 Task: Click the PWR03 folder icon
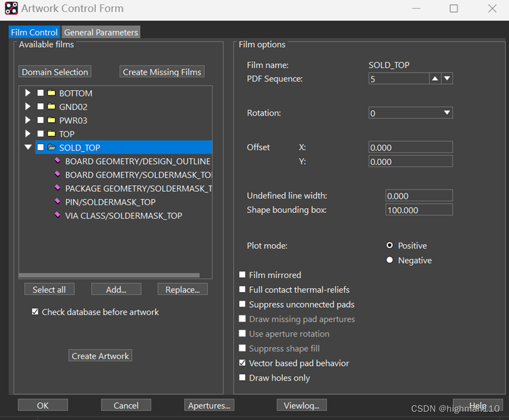coord(51,120)
